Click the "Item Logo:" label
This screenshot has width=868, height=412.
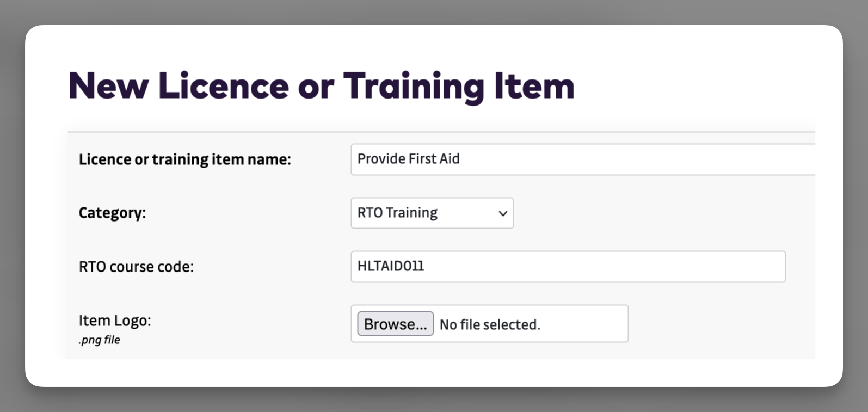tap(115, 321)
